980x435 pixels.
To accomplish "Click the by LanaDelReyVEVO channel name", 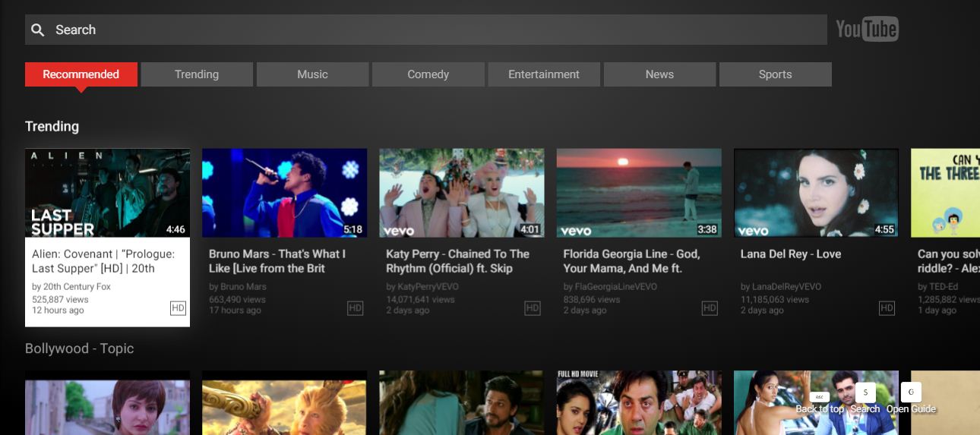I will tap(781, 287).
